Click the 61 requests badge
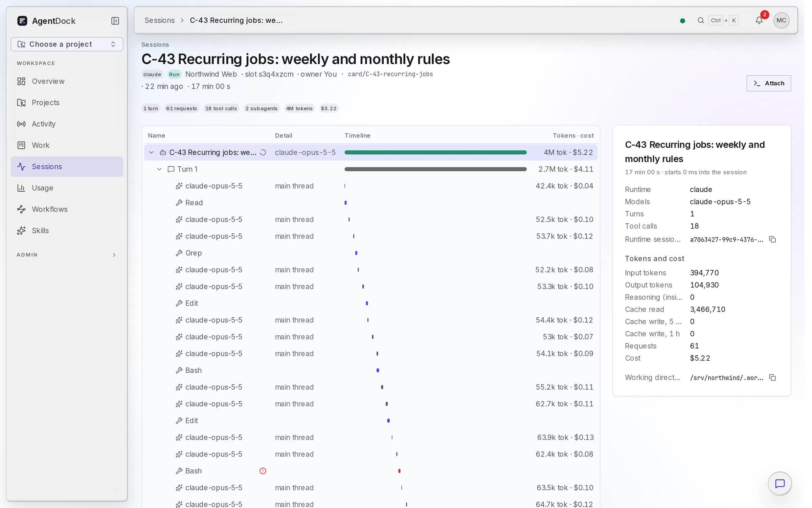Screen dimensions: 812x508 [x=181, y=108]
